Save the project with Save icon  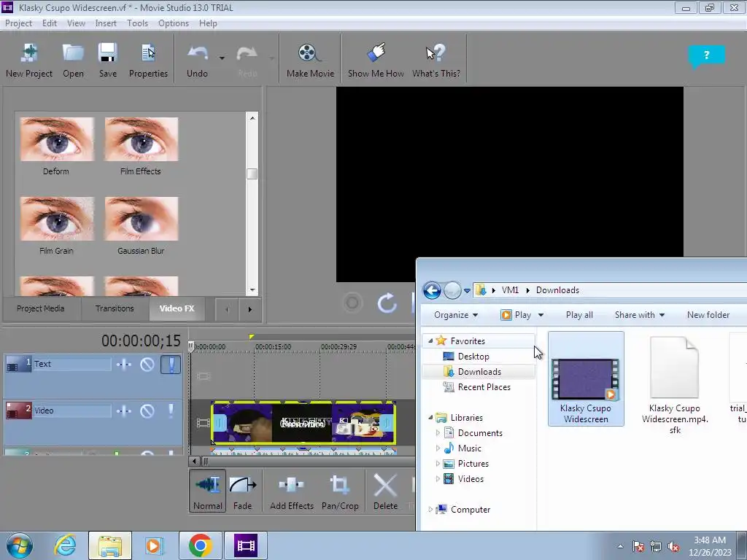[x=108, y=61]
